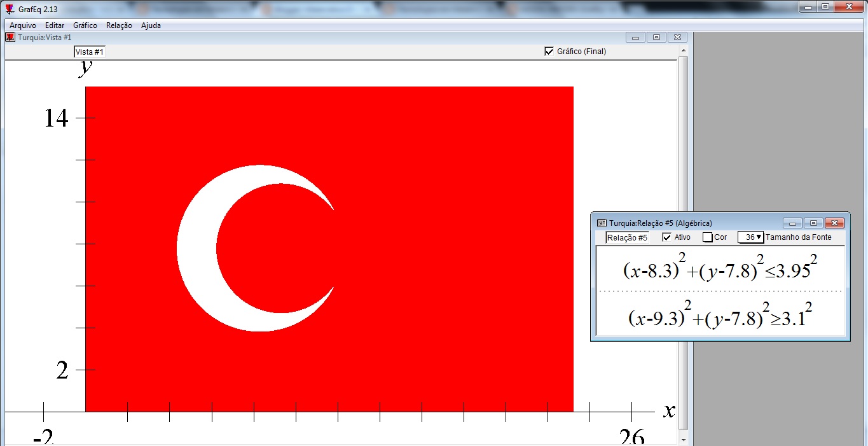Open the Gráfico menu

85,25
